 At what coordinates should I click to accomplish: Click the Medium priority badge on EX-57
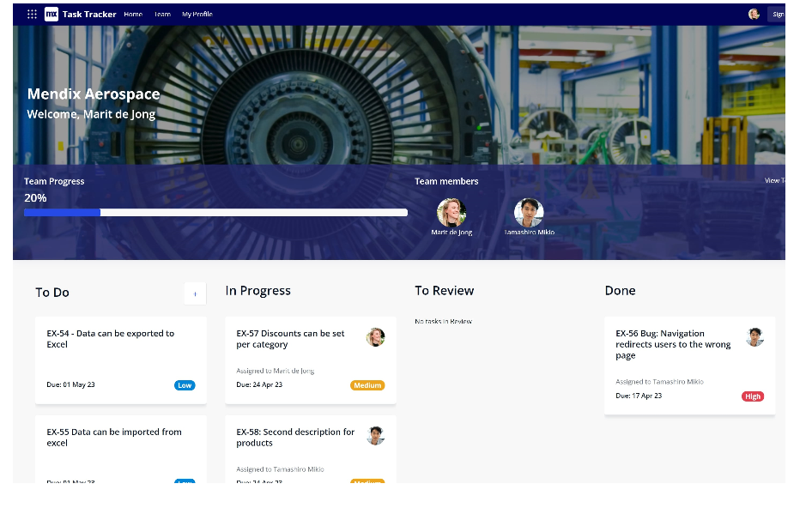367,385
